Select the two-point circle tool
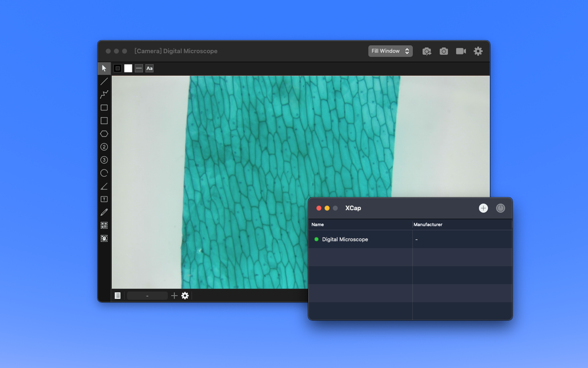The width and height of the screenshot is (588, 368). 104,147
